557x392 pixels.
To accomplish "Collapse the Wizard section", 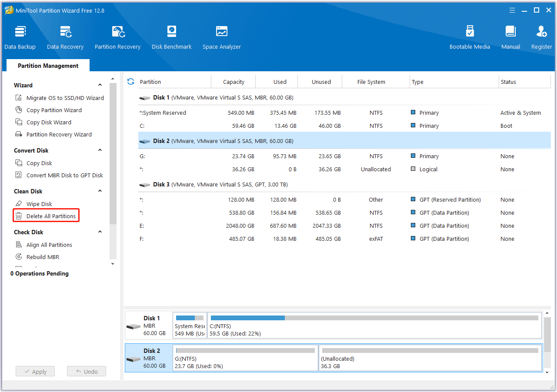I will click(100, 85).
